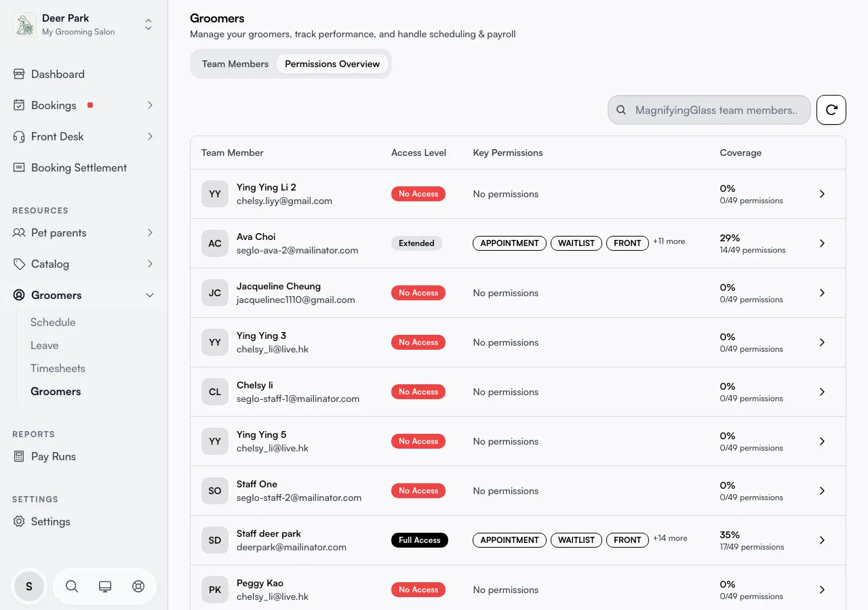The height and width of the screenshot is (610, 868).
Task: Click Ava Choi's 14/49 permissions text
Action: [753, 250]
